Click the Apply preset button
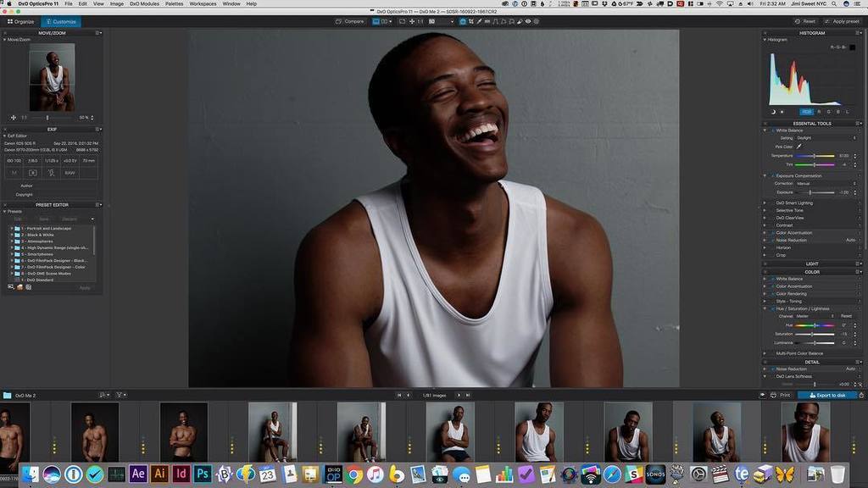The image size is (868, 488). tap(842, 21)
